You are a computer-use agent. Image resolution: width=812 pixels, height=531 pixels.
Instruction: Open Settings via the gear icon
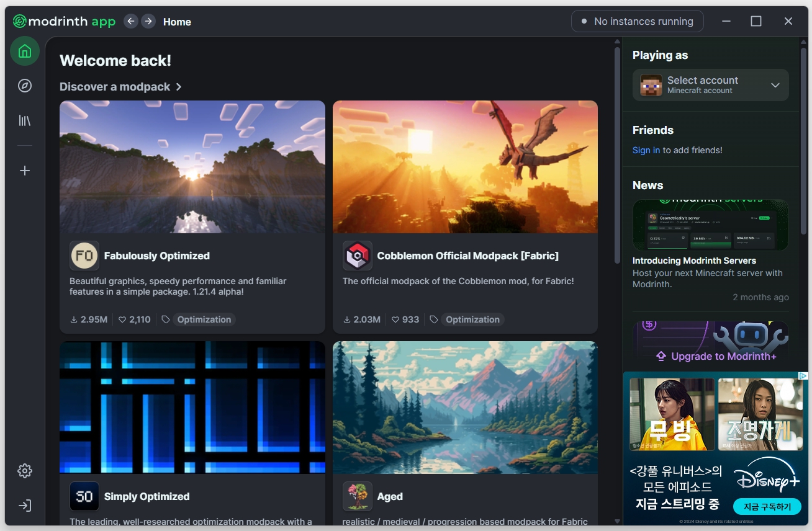click(25, 471)
